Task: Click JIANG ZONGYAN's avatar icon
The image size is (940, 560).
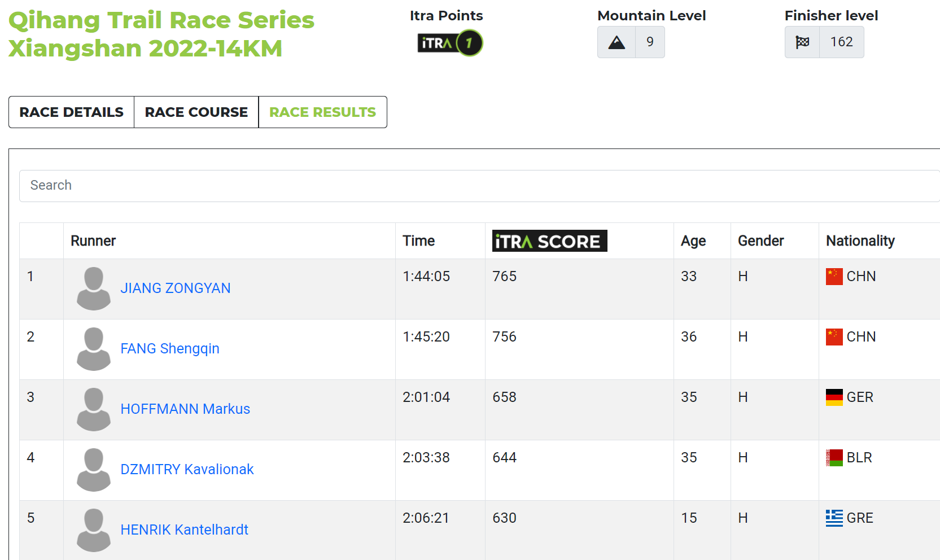Action: pos(94,288)
